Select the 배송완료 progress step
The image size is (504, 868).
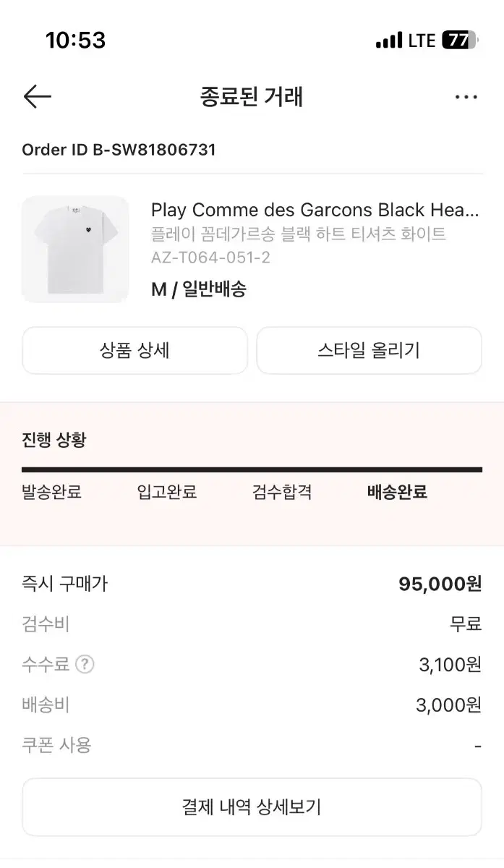coord(395,492)
